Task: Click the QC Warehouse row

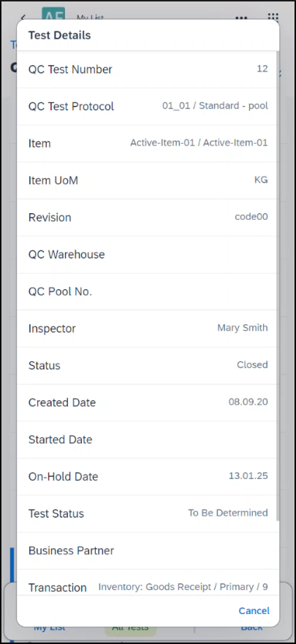Action: 147,255
